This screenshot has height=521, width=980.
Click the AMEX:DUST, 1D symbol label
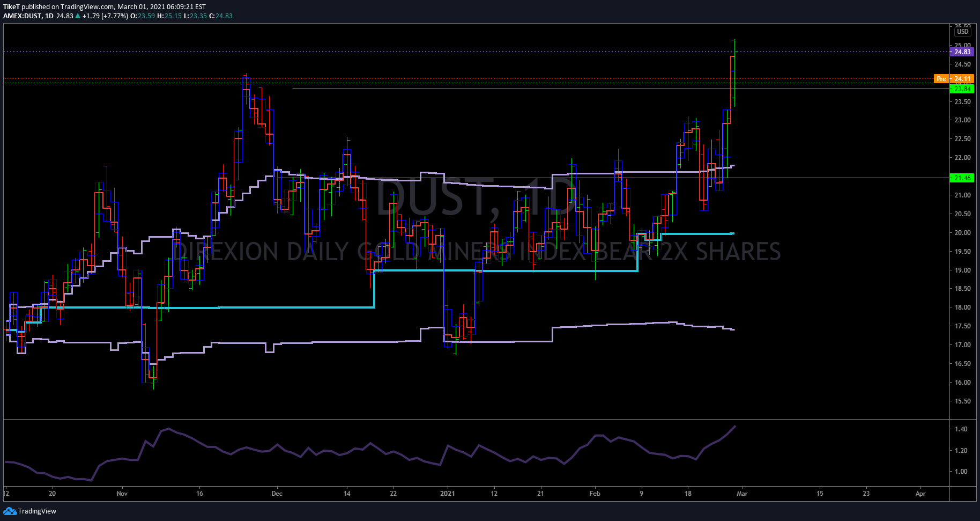[x=28, y=16]
